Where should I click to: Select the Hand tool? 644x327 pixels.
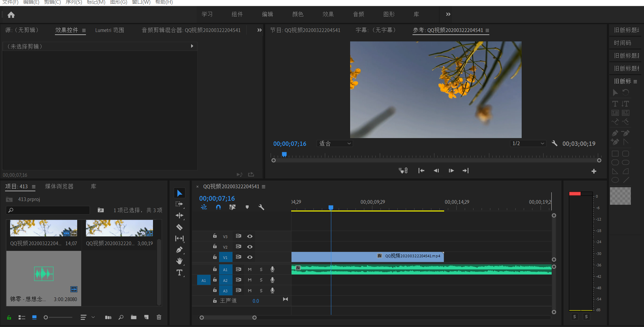179,261
